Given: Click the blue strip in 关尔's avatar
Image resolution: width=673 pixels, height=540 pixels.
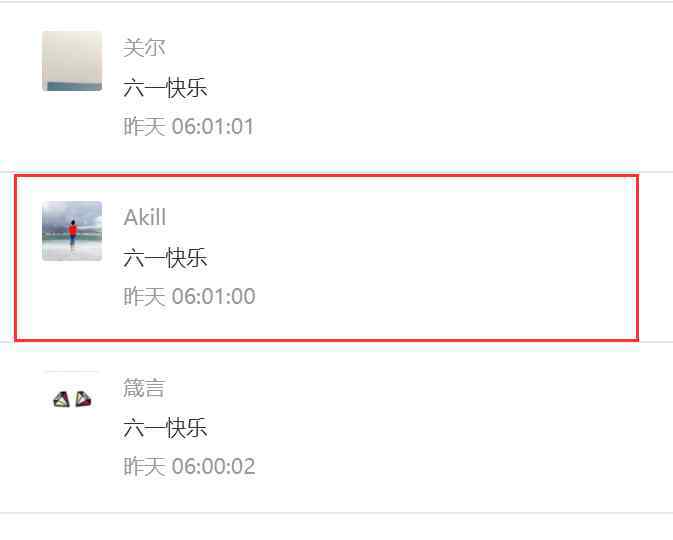Looking at the screenshot, I should (x=72, y=86).
